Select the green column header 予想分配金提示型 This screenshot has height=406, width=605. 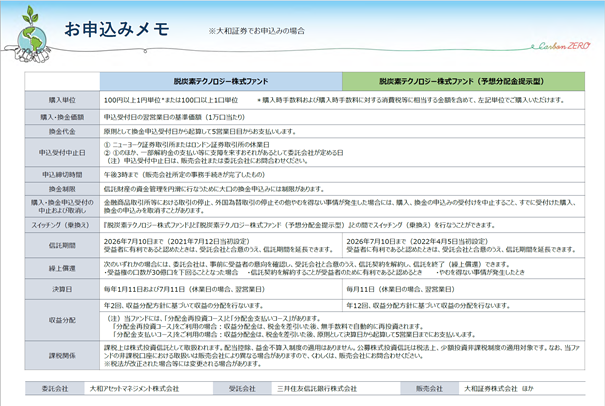pos(463,81)
